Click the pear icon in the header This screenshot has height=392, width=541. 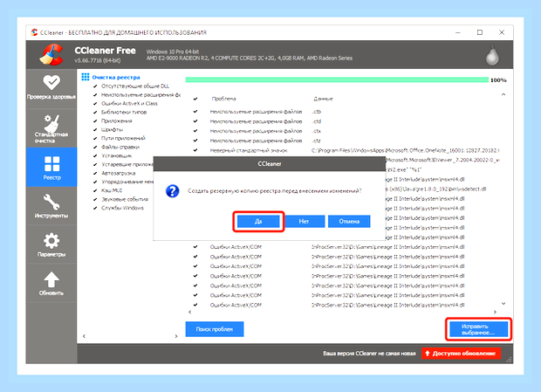coord(492,55)
